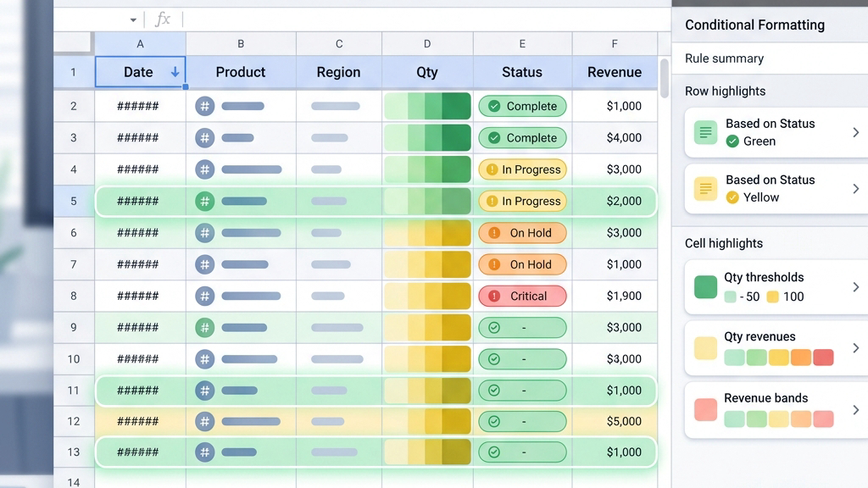Click the red alert icon in Critical badge

494,296
